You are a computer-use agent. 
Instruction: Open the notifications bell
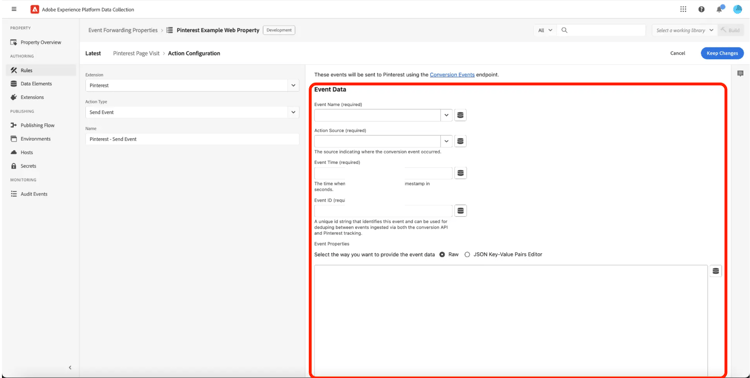[719, 9]
